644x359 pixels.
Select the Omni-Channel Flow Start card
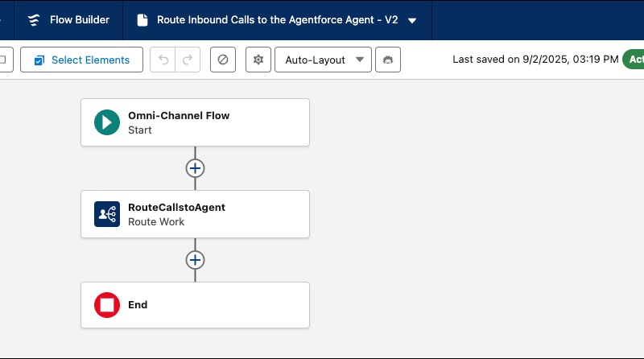coord(195,122)
